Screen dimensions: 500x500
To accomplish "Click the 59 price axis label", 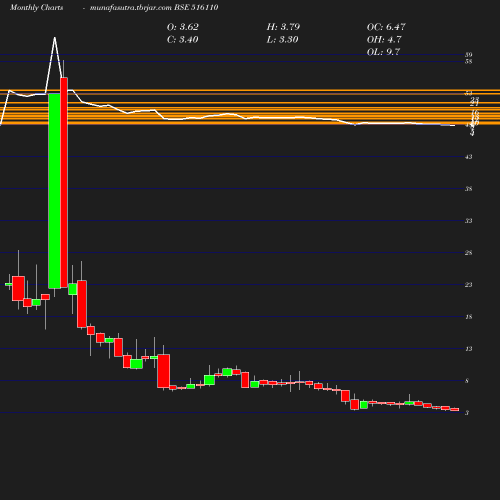I will [x=469, y=55].
